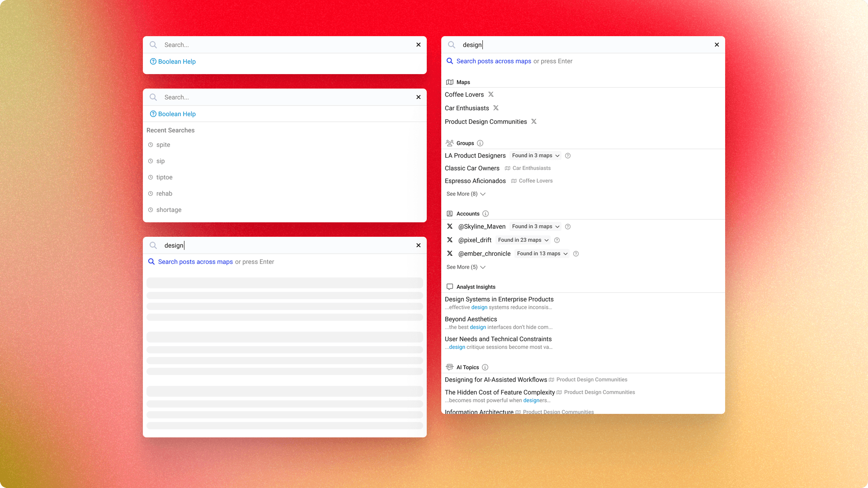
Task: Click the info icon next to Accounts
Action: [x=486, y=214]
